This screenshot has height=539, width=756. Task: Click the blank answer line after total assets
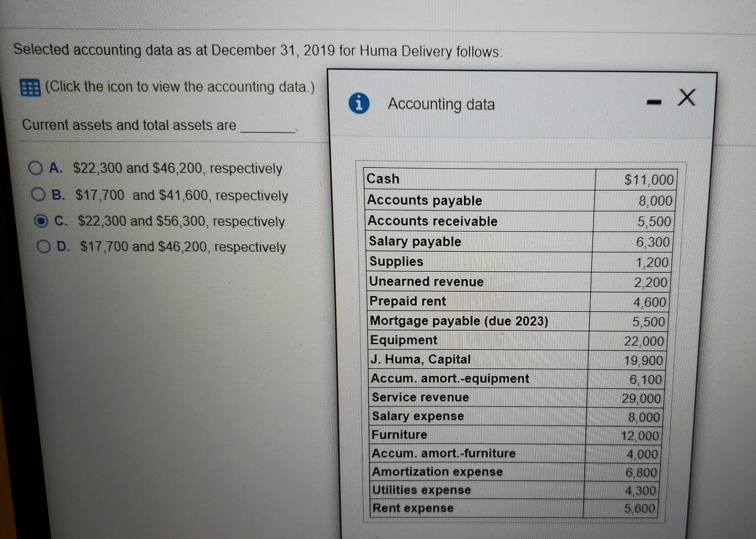pos(270,128)
